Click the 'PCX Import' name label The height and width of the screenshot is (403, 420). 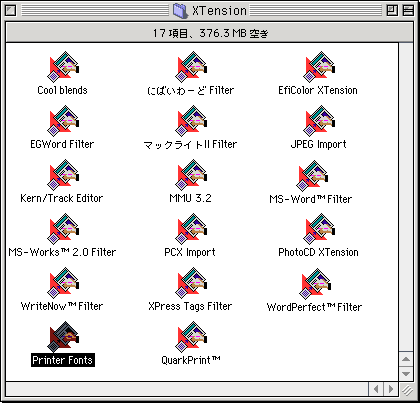pyautogui.click(x=190, y=252)
